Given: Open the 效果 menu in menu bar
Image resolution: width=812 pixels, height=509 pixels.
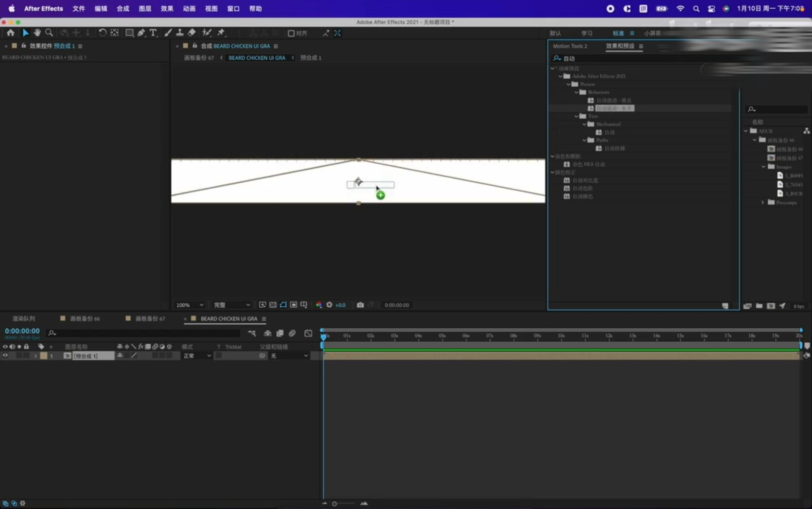Looking at the screenshot, I should (x=167, y=9).
